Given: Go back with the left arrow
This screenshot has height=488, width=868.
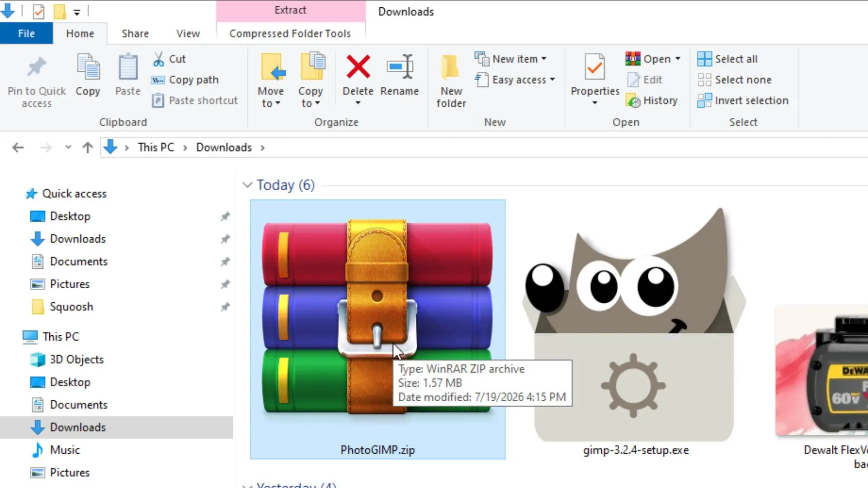Looking at the screenshot, I should (18, 147).
